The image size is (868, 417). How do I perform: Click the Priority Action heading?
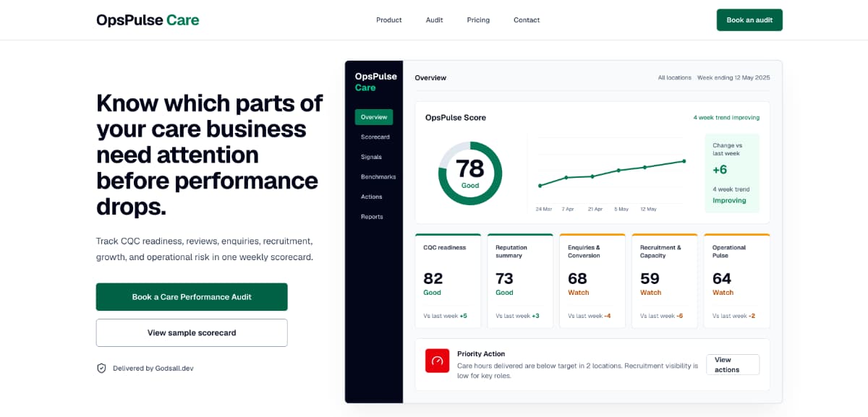[x=481, y=353]
